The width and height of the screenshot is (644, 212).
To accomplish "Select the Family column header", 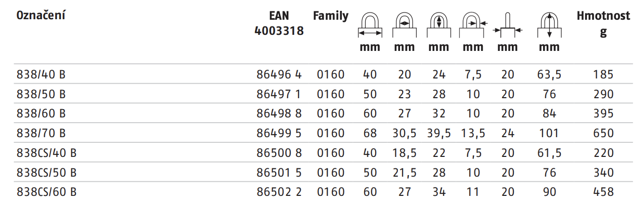I will [x=331, y=16].
